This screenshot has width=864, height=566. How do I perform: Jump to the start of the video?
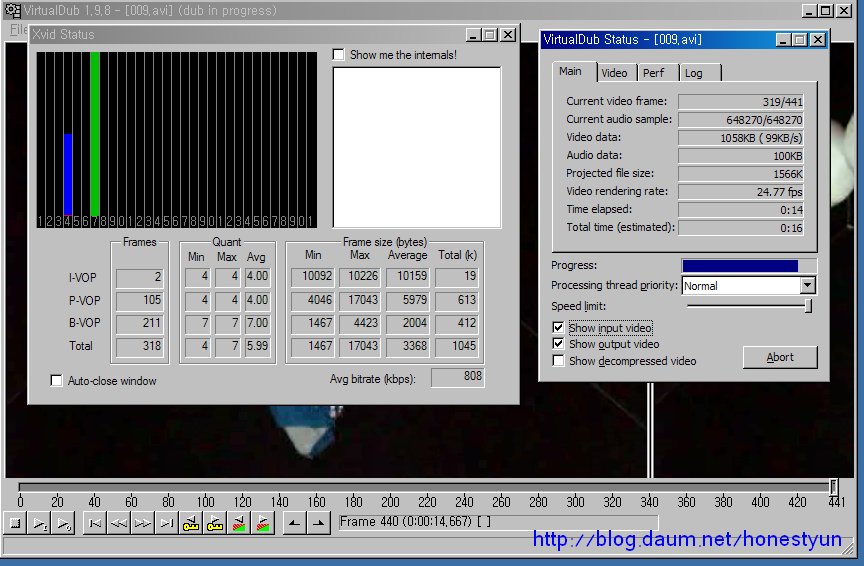(x=95, y=523)
